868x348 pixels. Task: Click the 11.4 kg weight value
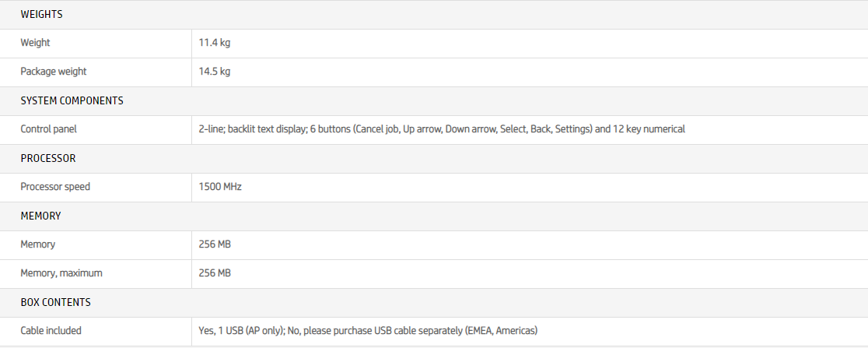click(215, 43)
